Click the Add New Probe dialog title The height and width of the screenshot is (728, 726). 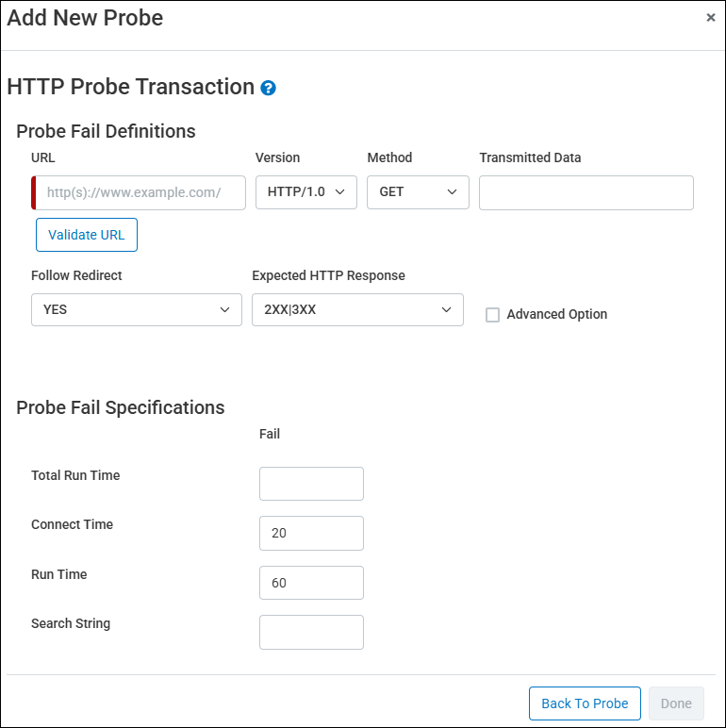click(x=85, y=18)
